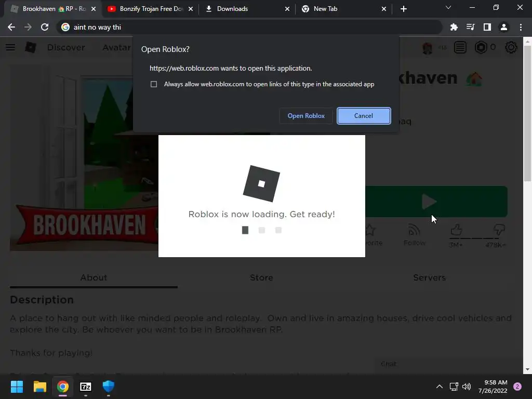532x399 pixels.
Task: Open a new browser tab
Action: 403,9
